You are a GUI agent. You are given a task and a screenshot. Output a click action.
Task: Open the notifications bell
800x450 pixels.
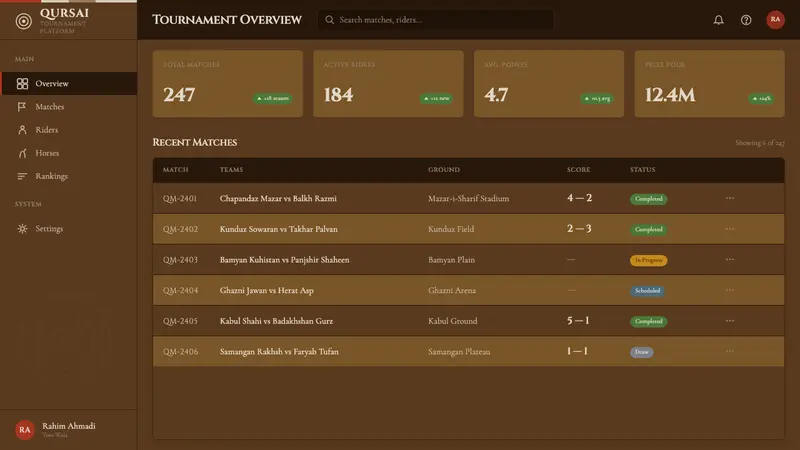[718, 20]
